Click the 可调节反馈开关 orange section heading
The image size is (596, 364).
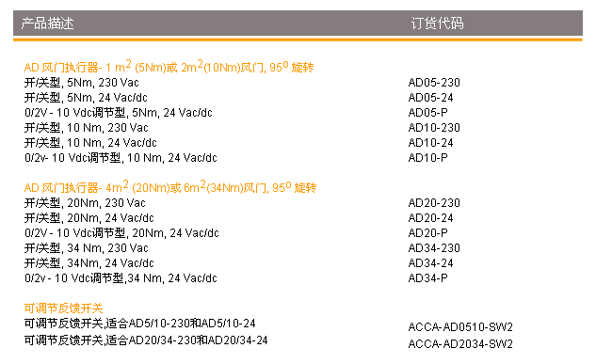coord(63,309)
